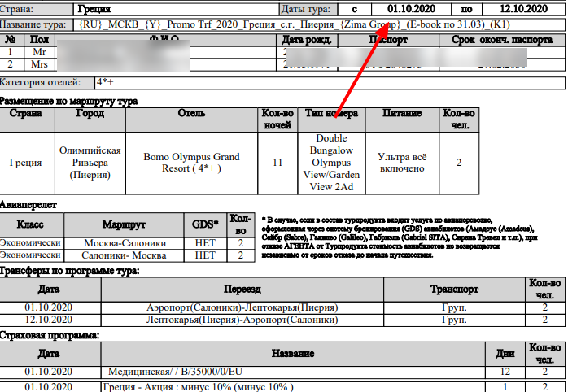
Task: Click the insurance days value "12"
Action: point(505,372)
